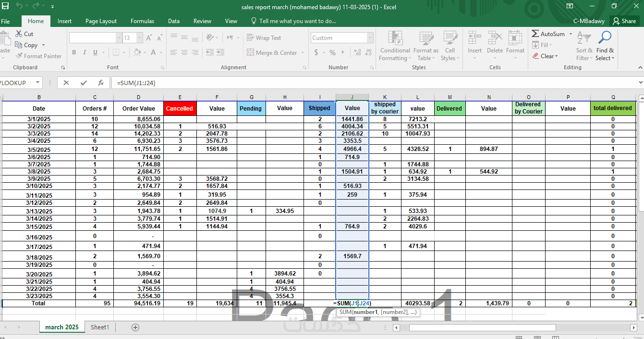Toggle Center alignment
The width and height of the screenshot is (644, 339).
click(x=184, y=52)
